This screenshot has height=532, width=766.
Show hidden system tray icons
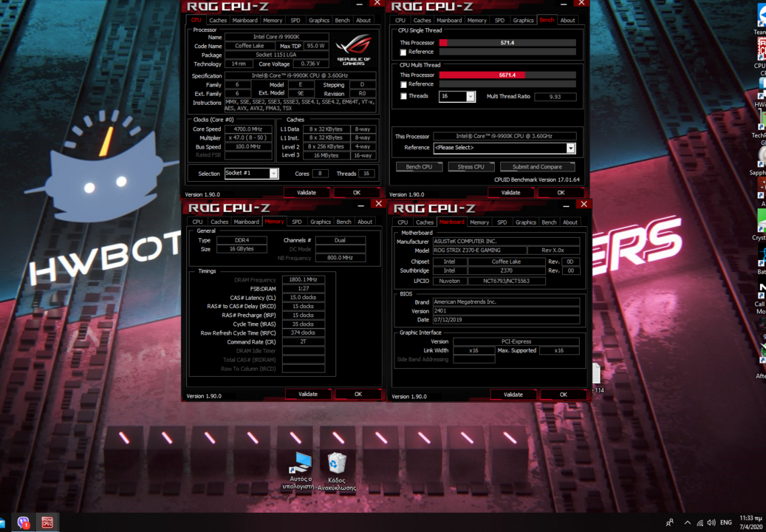coord(688,522)
